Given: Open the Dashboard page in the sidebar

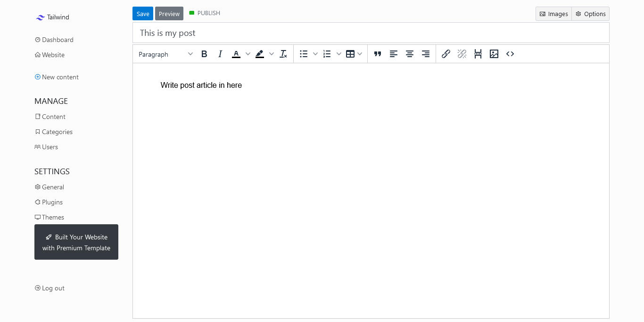Looking at the screenshot, I should point(58,40).
